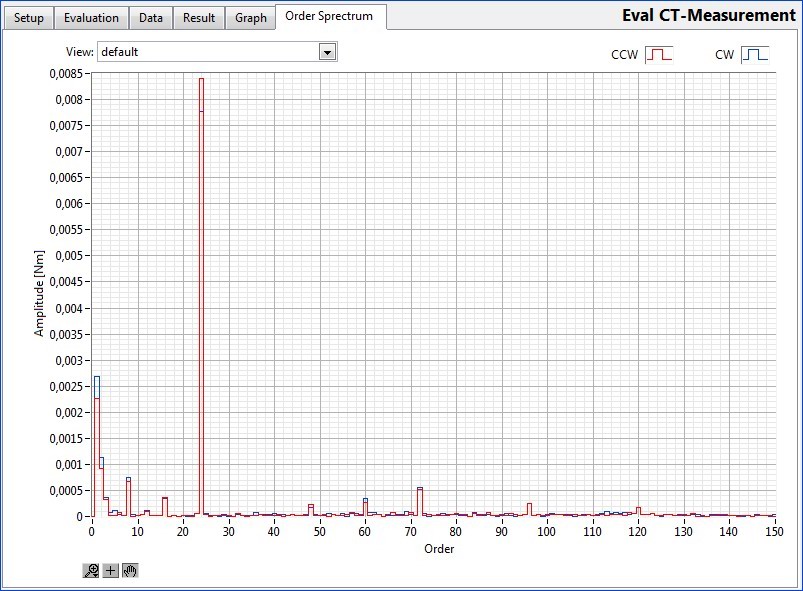Click the CW legend label
Viewport: 803px width, 591px height.
(724, 55)
